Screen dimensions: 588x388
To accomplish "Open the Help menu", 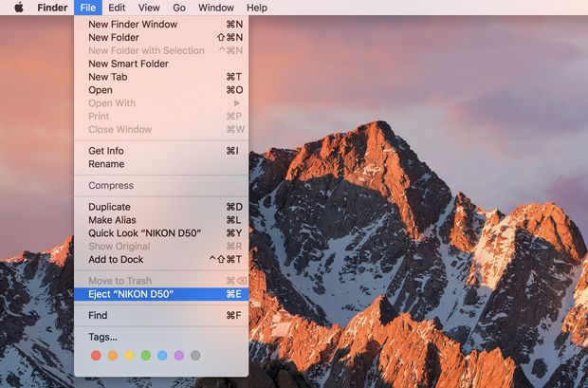I will pos(256,8).
